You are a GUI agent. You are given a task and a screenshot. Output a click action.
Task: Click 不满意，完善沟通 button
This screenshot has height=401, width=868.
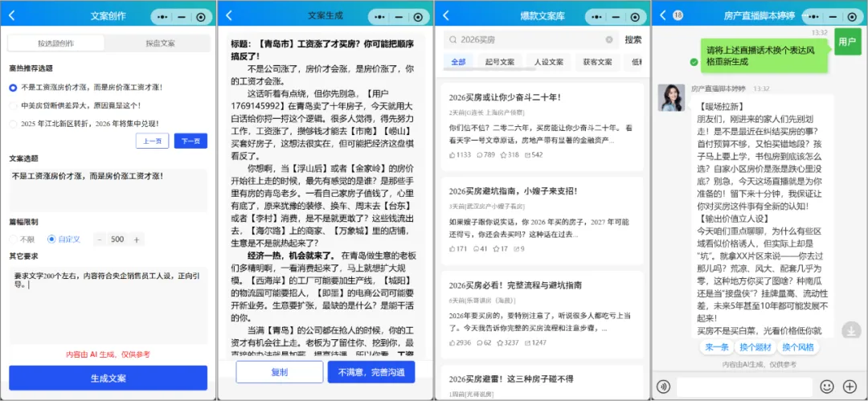pos(371,372)
